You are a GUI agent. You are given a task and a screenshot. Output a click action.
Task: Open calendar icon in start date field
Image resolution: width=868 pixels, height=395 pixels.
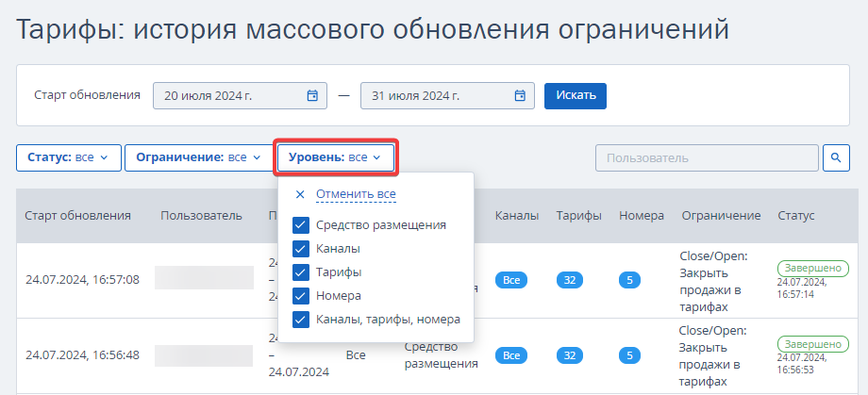coord(312,95)
